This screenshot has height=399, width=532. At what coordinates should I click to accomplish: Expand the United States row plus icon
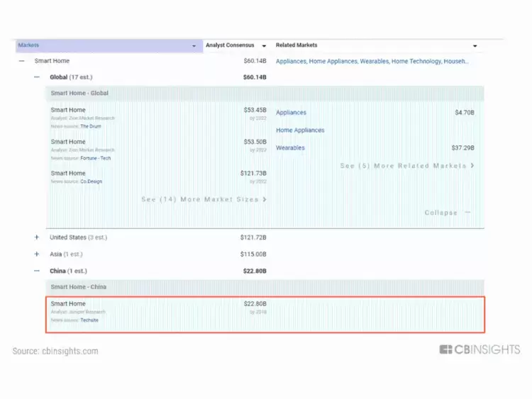[37, 237]
